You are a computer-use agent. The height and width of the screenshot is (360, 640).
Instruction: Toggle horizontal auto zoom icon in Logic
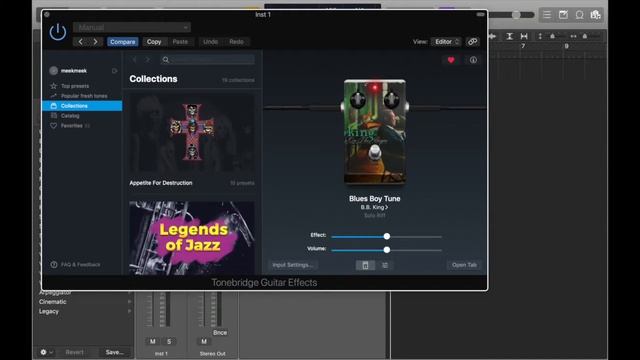pyautogui.click(x=524, y=36)
